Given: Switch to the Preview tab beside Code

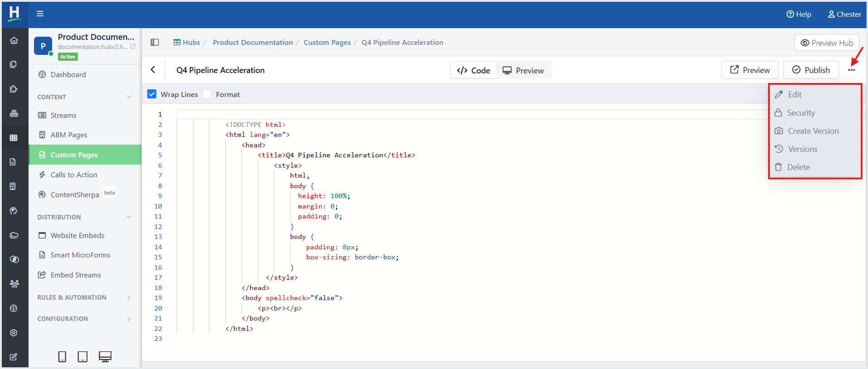Looking at the screenshot, I should point(524,70).
